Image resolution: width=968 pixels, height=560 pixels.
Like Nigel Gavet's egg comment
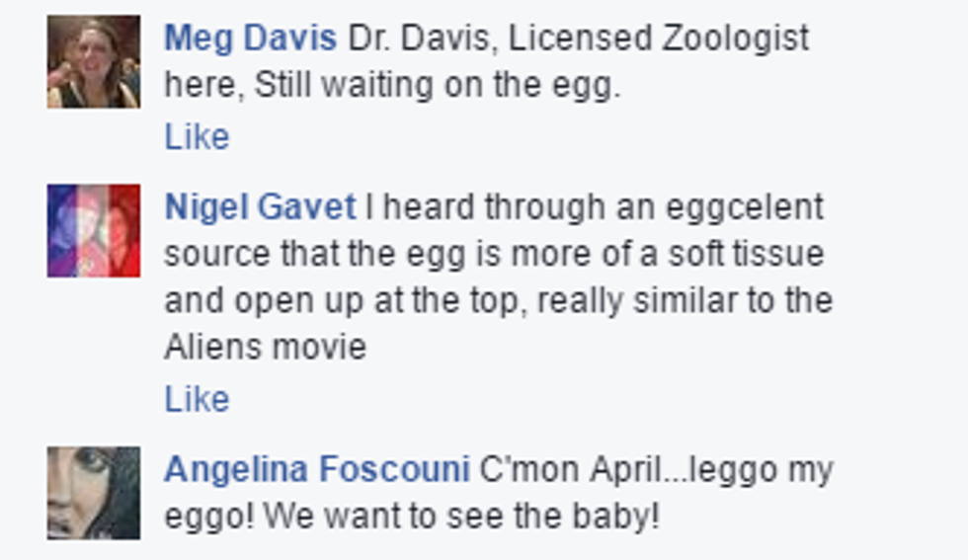pyautogui.click(x=197, y=399)
